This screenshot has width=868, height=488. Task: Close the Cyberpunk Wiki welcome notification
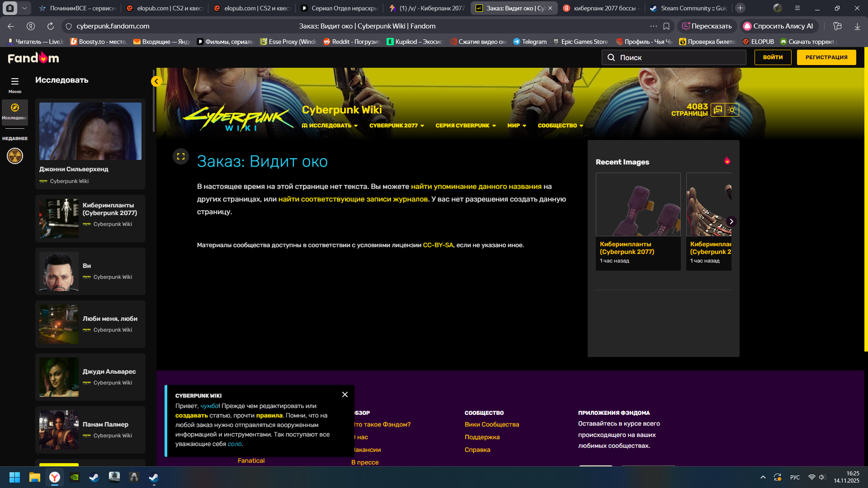pos(345,394)
